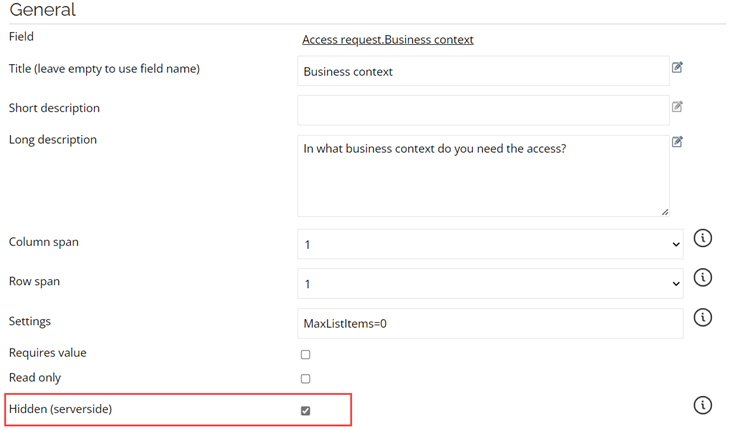Screen dimensions: 732x430
Task: Open the edit icon next to Short description
Action: pos(677,106)
